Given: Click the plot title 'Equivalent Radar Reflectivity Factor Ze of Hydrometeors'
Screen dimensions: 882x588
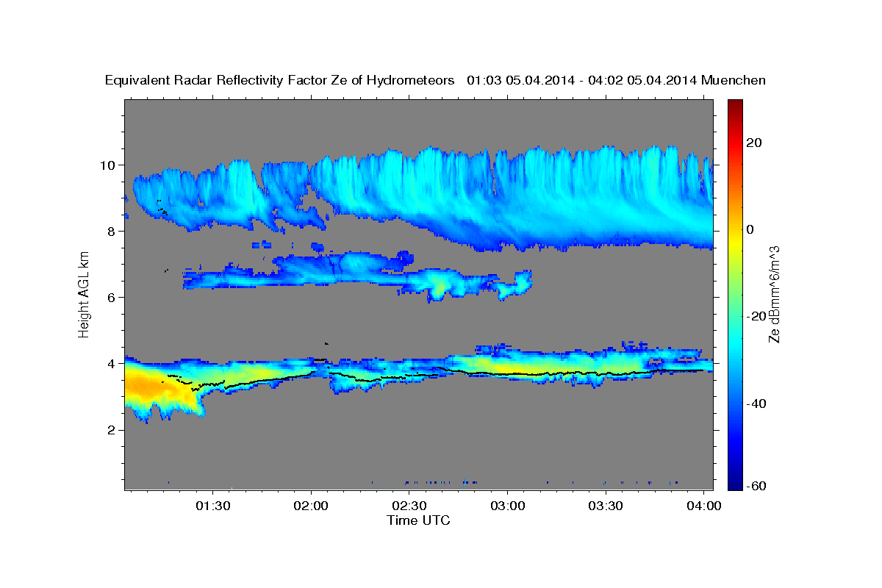Looking at the screenshot, I should pos(280,81).
